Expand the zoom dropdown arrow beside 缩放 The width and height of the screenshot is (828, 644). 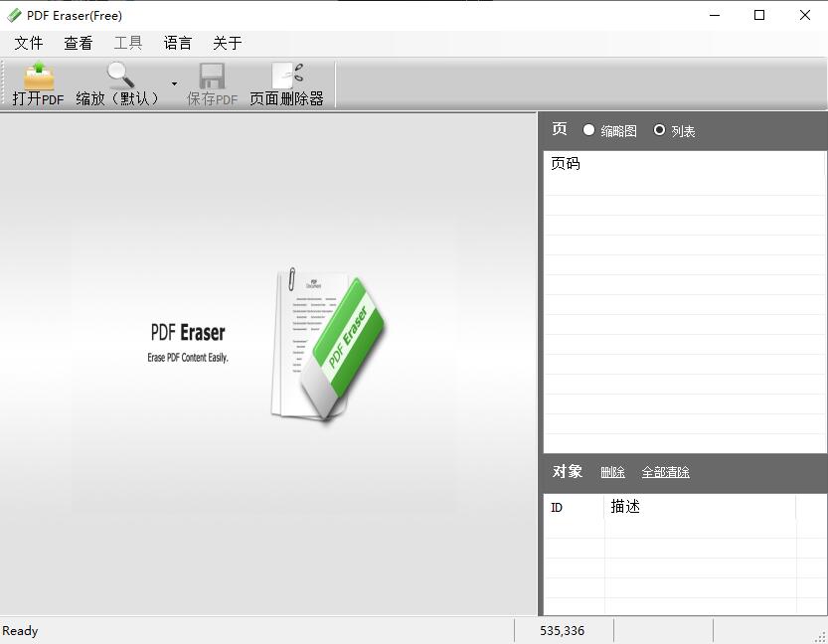174,84
